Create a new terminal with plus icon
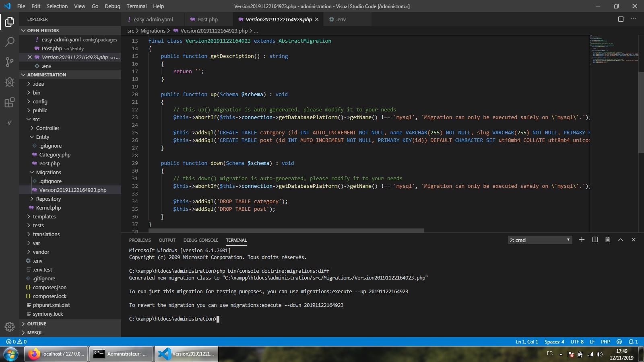 point(582,240)
